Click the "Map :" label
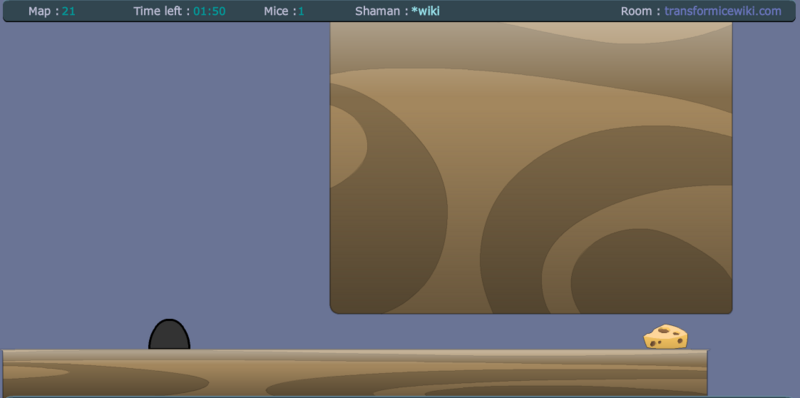 (43, 11)
